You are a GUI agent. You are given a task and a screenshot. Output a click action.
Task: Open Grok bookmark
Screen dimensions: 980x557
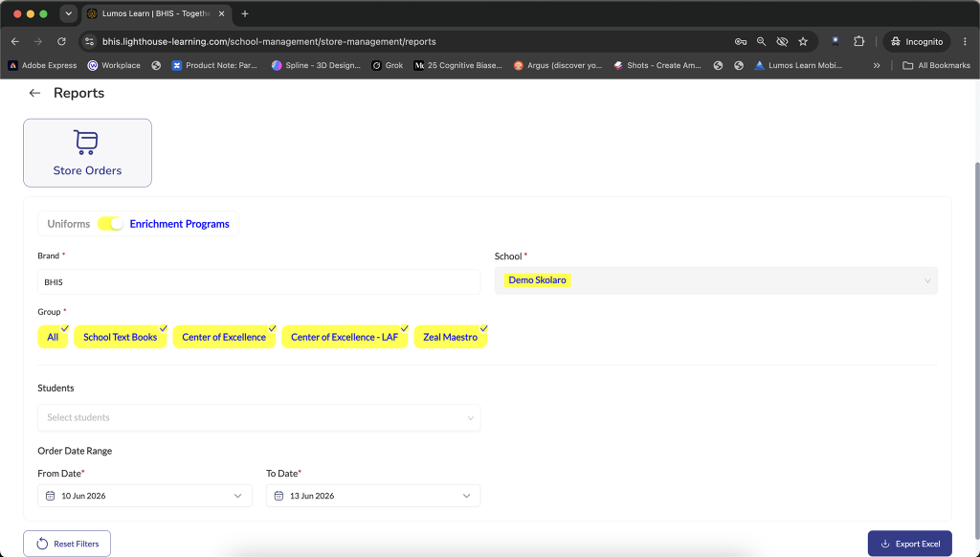[x=388, y=65]
